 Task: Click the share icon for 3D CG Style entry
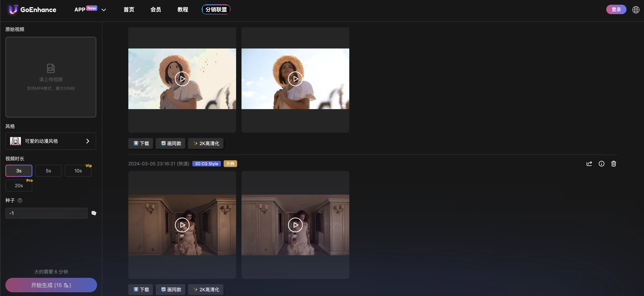pos(589,164)
